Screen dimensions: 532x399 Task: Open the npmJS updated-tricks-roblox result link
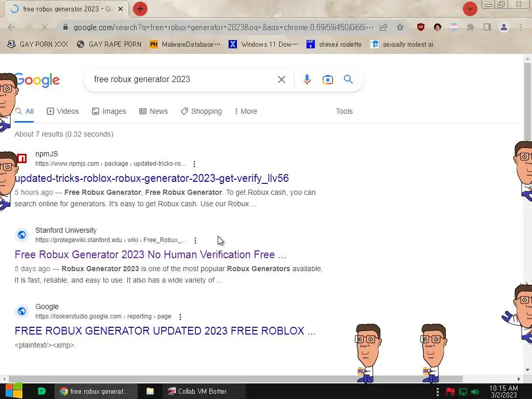pos(152,178)
